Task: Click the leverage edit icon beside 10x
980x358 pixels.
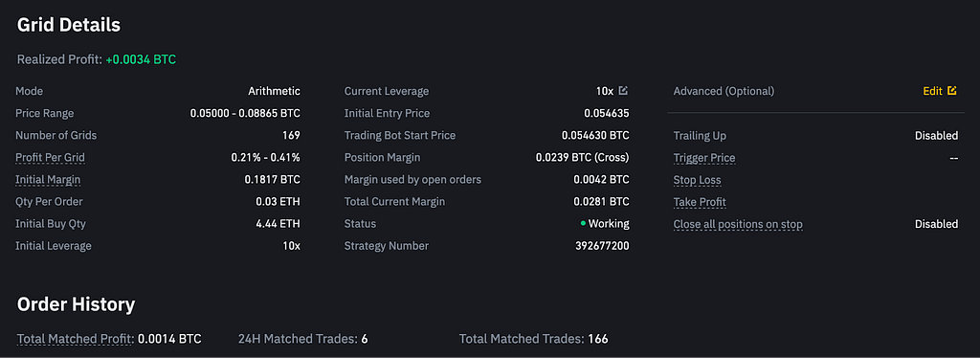Action: click(623, 91)
